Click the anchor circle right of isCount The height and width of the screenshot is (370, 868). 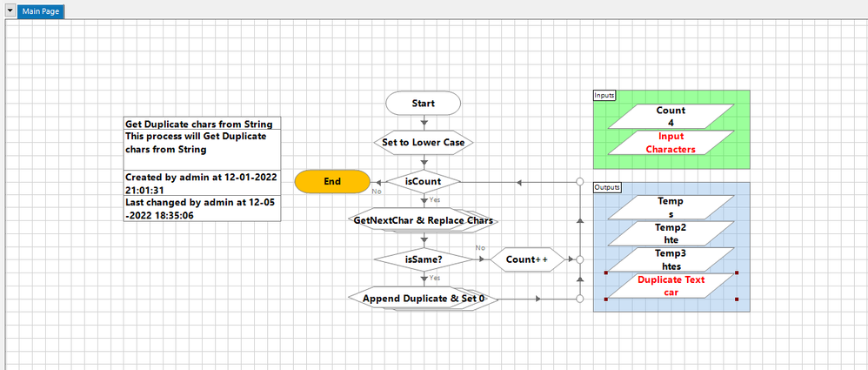pos(580,181)
